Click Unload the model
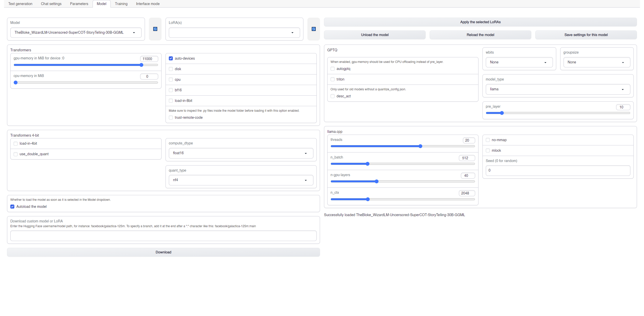644x316 pixels. tap(374, 35)
